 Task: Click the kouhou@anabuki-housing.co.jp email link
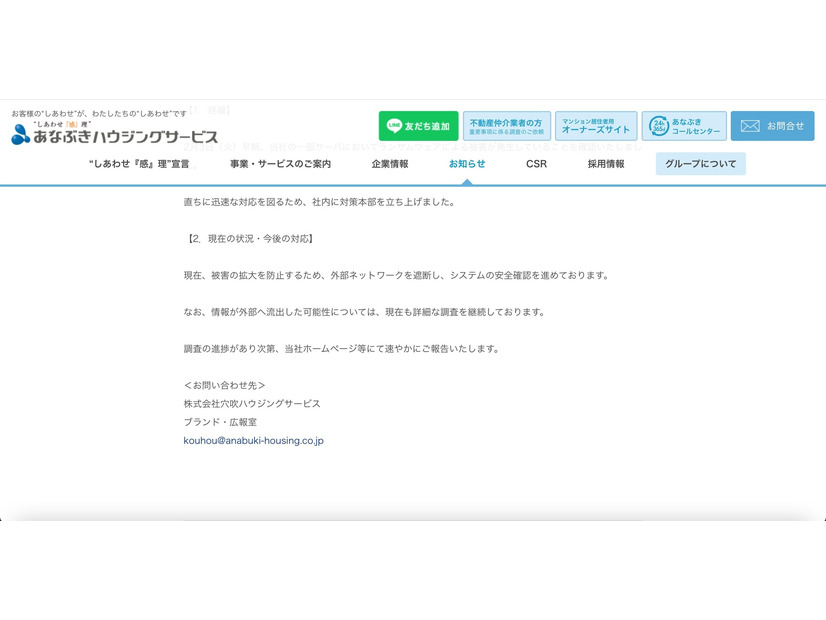point(253,440)
